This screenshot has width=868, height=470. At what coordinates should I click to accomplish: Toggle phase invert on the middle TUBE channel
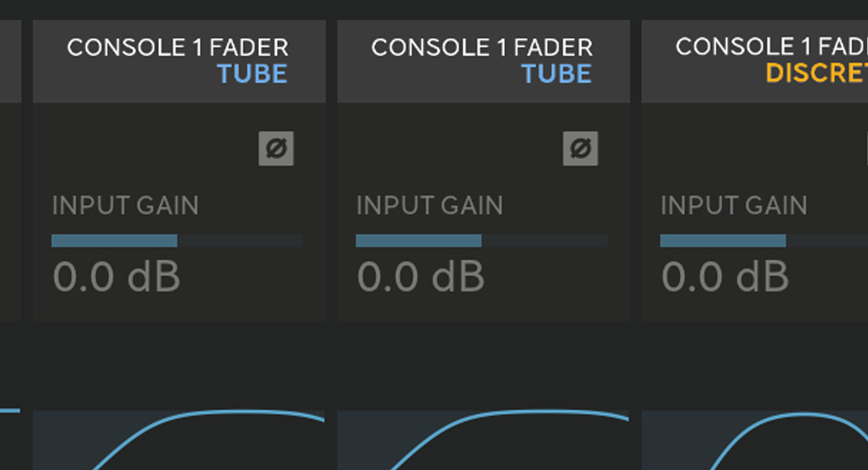click(580, 149)
